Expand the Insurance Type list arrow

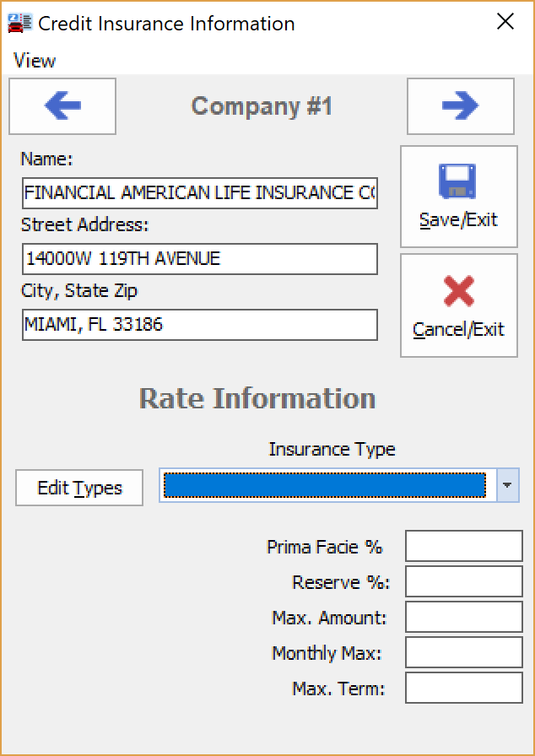click(x=507, y=485)
